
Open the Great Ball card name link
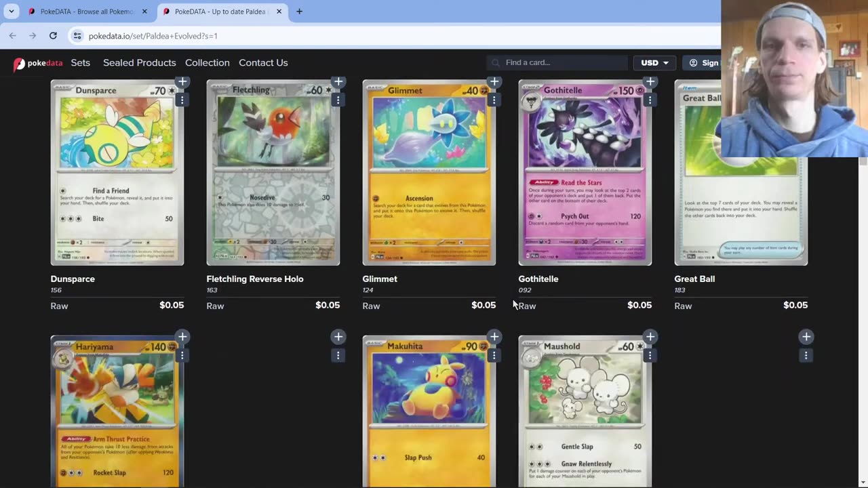(694, 279)
